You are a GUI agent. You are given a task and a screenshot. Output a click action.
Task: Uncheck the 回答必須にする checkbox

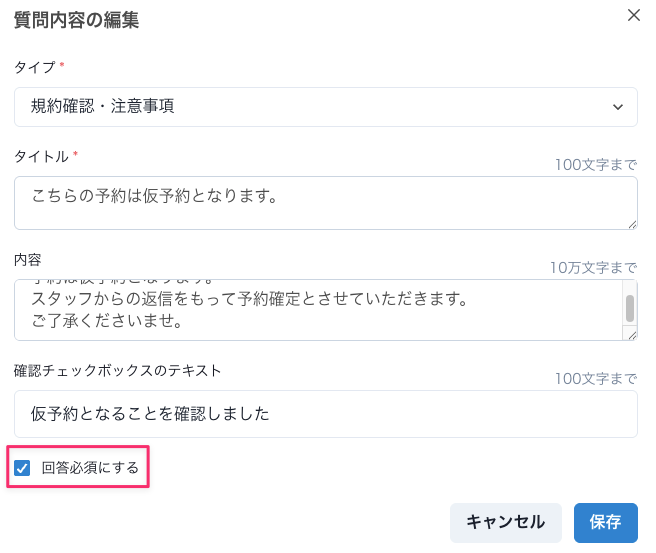(23, 467)
